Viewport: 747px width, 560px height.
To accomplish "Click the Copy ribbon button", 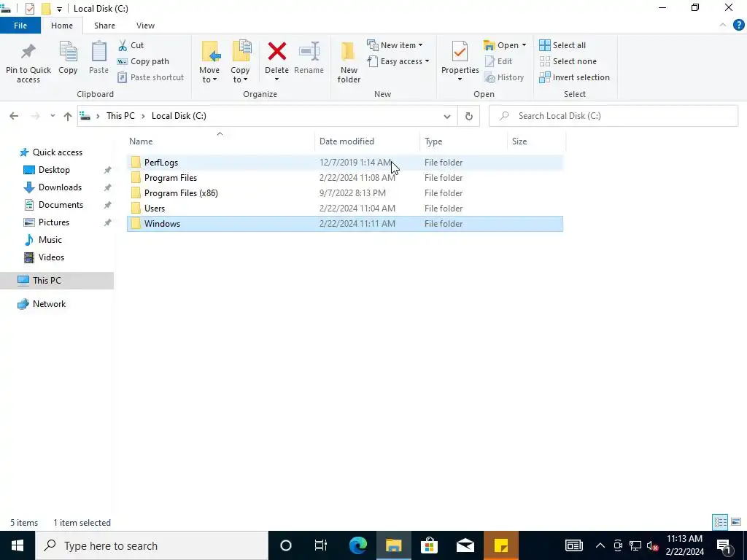I will [68, 58].
